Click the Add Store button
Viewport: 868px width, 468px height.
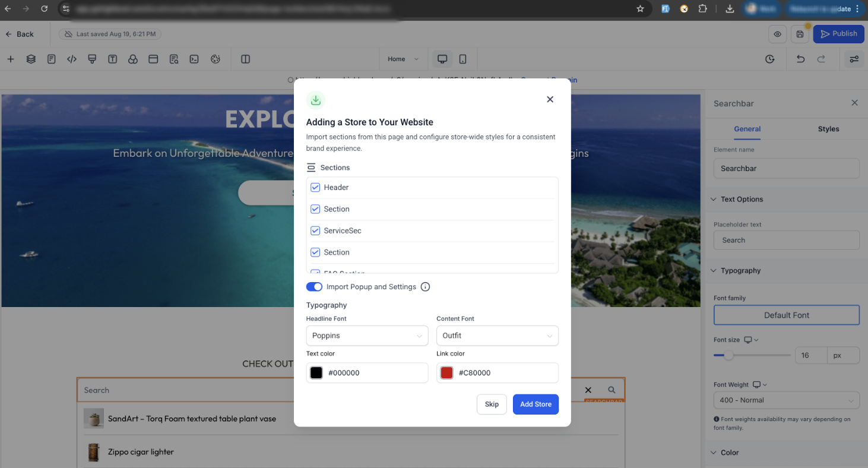tap(536, 404)
